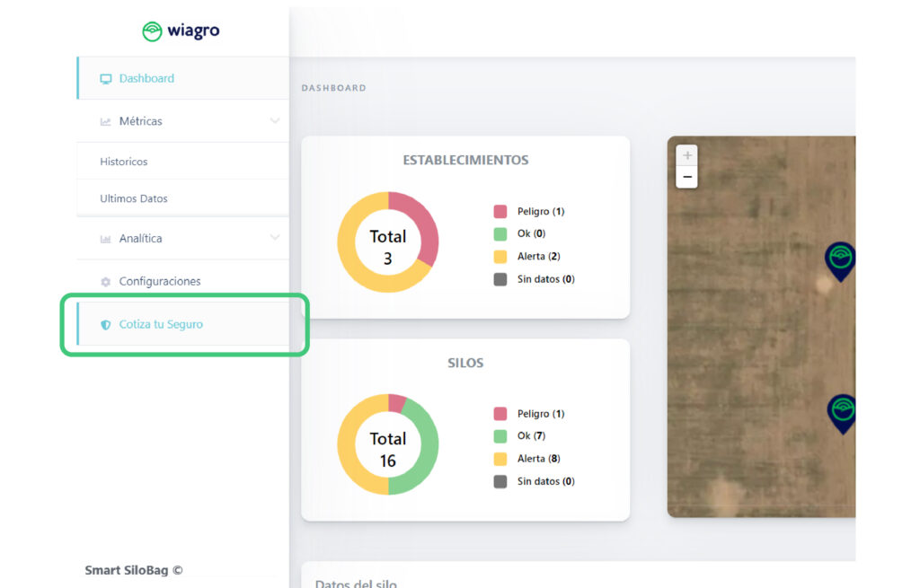Click the Métricas line chart icon
This screenshot has height=588, width=920.
click(106, 121)
